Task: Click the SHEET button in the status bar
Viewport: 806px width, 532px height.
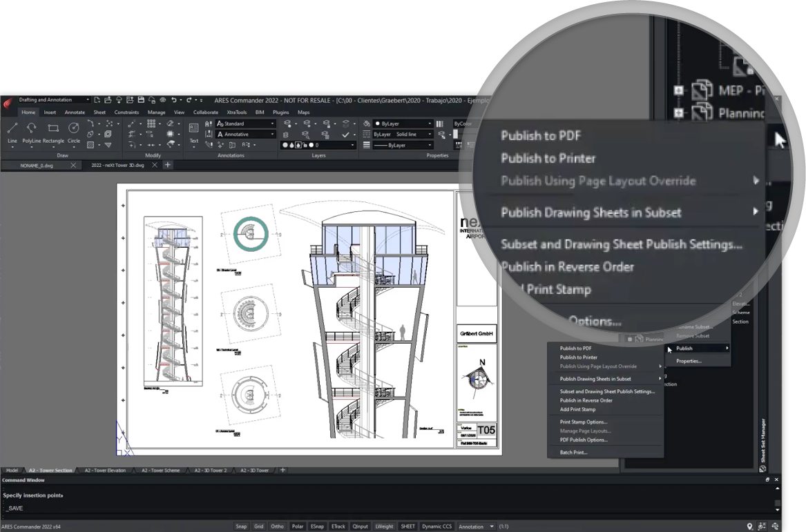Action: [x=407, y=526]
